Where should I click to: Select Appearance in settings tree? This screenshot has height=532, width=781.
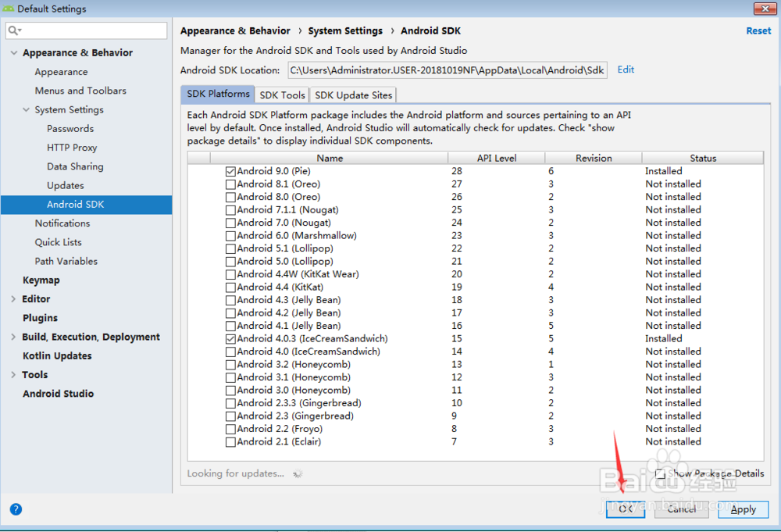[x=61, y=72]
